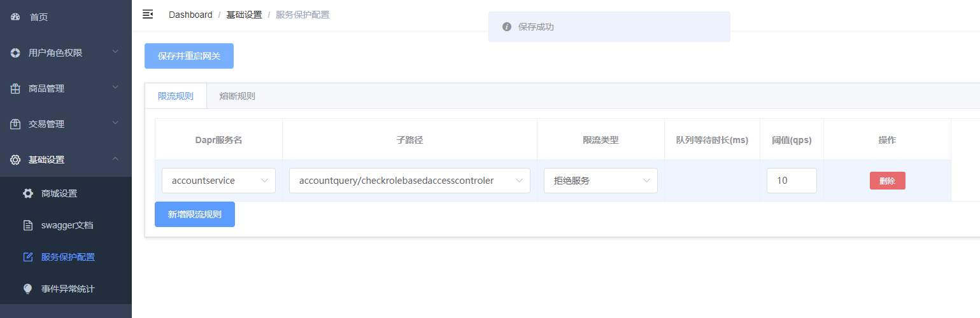Click the 队列等待时长(ms) column header
The width and height of the screenshot is (980, 318).
[712, 140]
